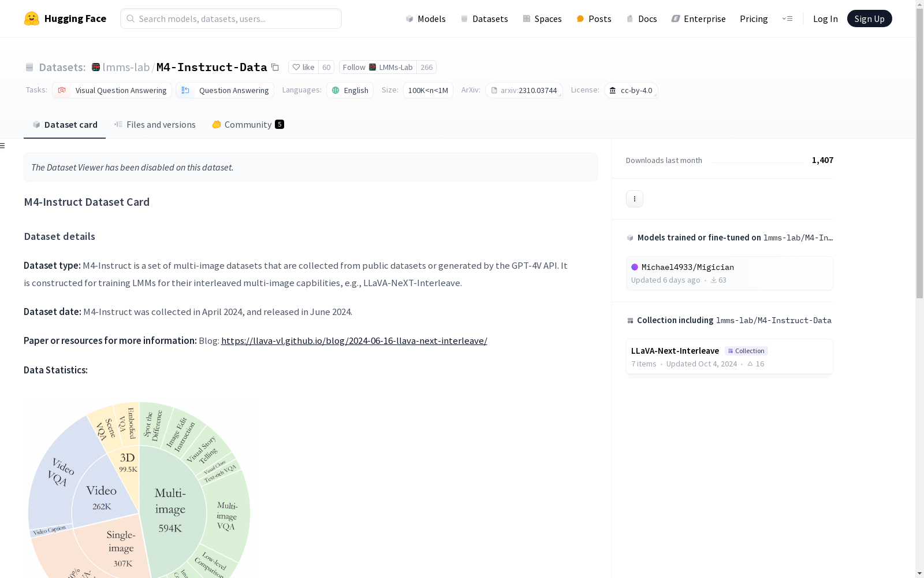Filter by the English language tag
The image size is (924, 578).
(350, 90)
